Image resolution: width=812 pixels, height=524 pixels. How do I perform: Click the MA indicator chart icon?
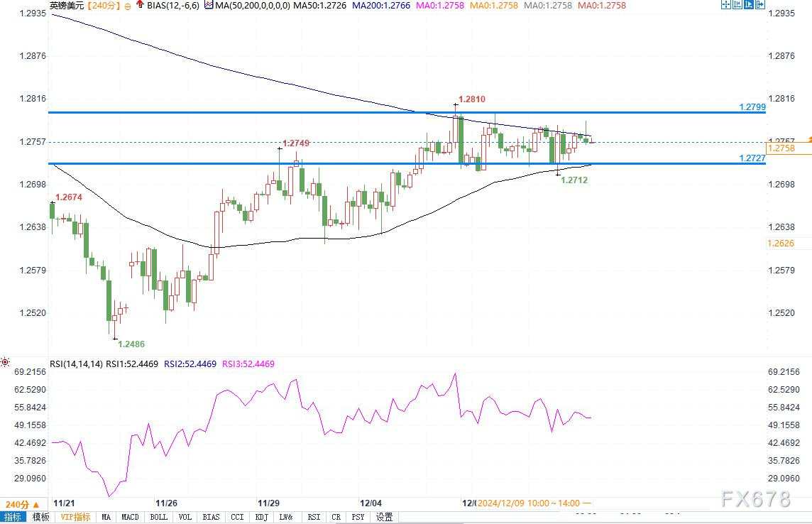tap(209, 5)
